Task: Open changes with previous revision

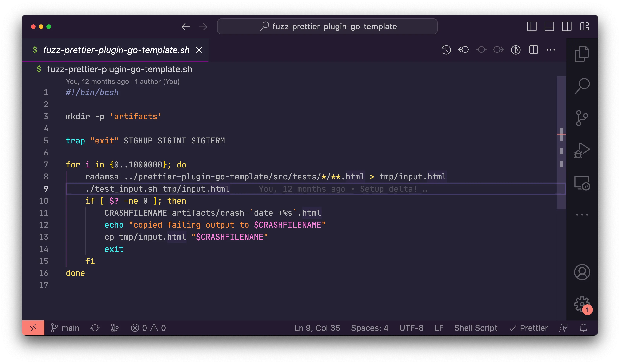Action: [x=463, y=50]
